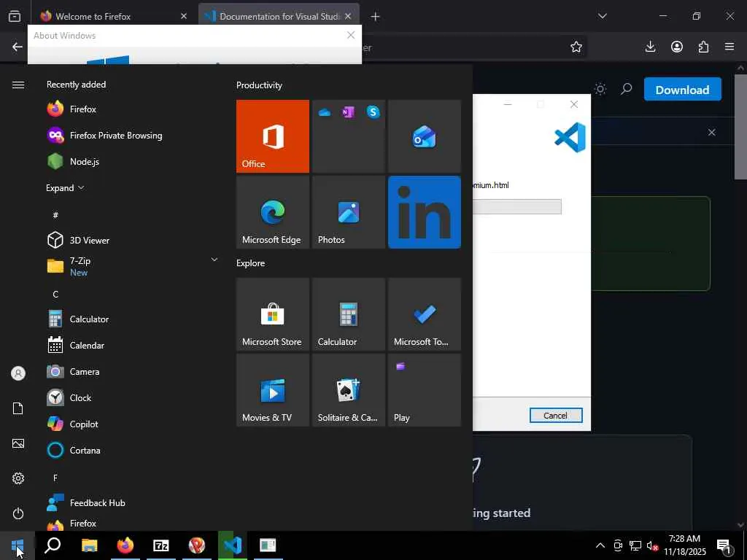Open the notification center

point(724,545)
